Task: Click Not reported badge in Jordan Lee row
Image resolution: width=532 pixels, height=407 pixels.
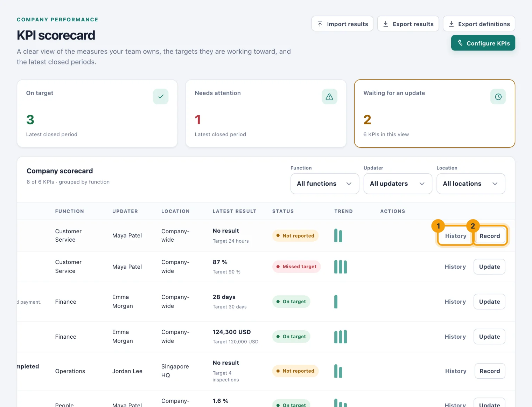Action: click(x=295, y=371)
